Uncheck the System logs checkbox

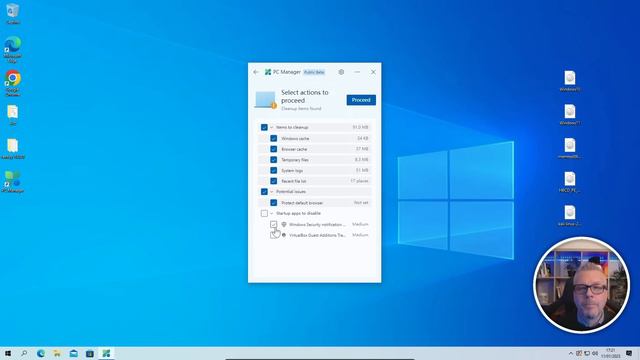coord(273,170)
